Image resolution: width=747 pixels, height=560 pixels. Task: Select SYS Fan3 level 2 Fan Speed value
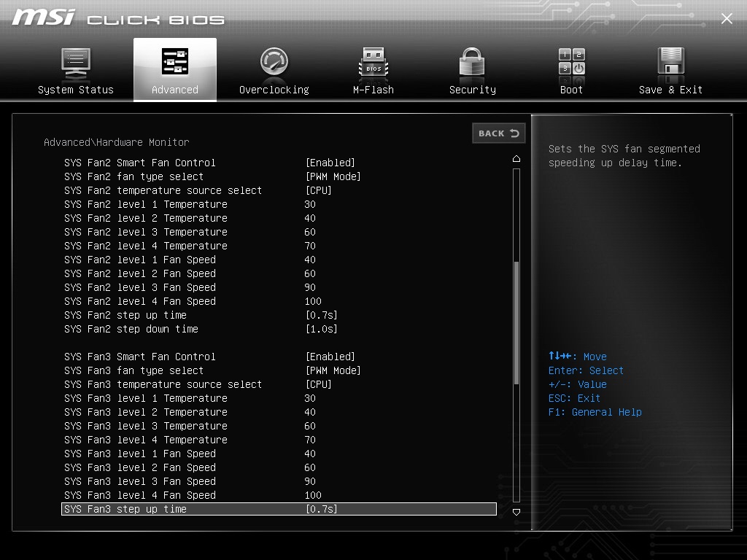(x=310, y=467)
